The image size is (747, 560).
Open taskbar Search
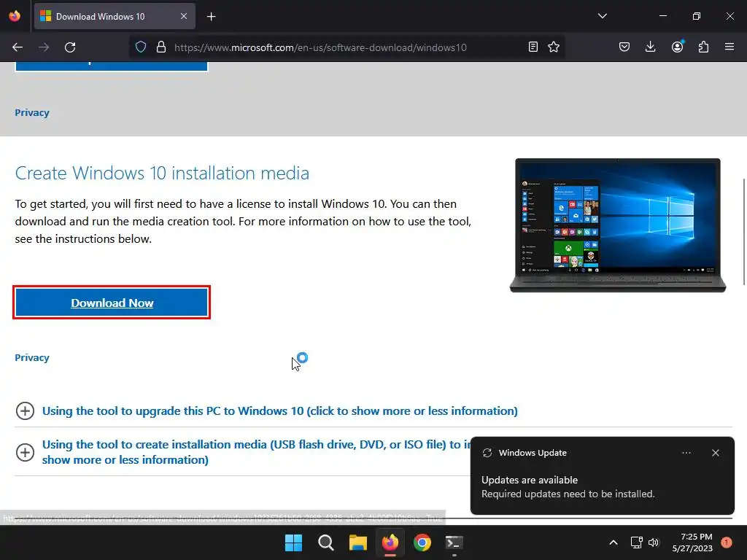[x=326, y=542]
